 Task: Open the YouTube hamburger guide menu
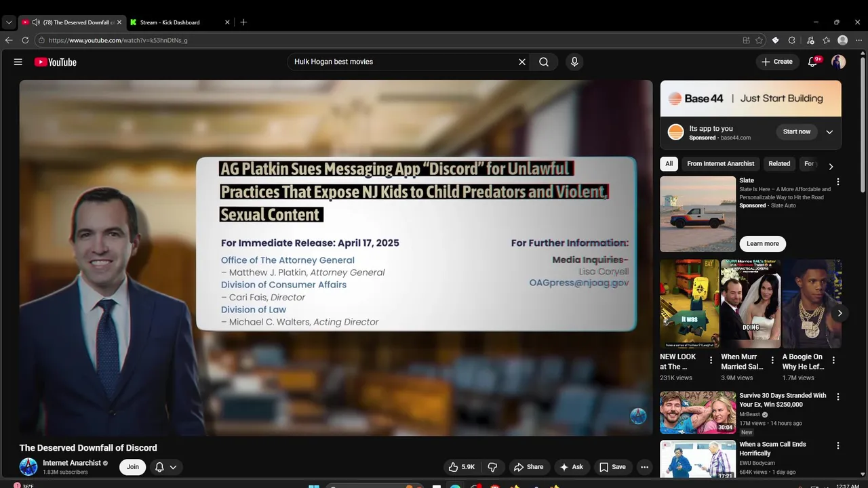click(x=18, y=62)
